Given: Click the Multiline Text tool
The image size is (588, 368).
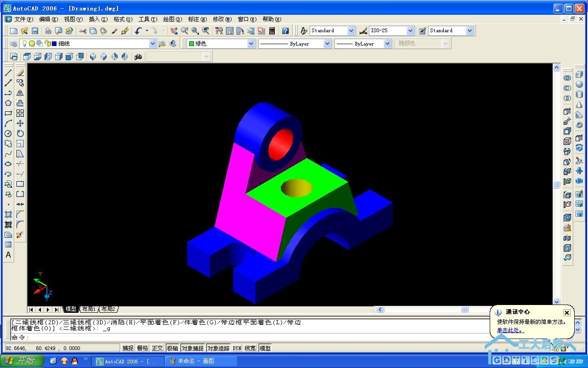Looking at the screenshot, I should [8, 255].
